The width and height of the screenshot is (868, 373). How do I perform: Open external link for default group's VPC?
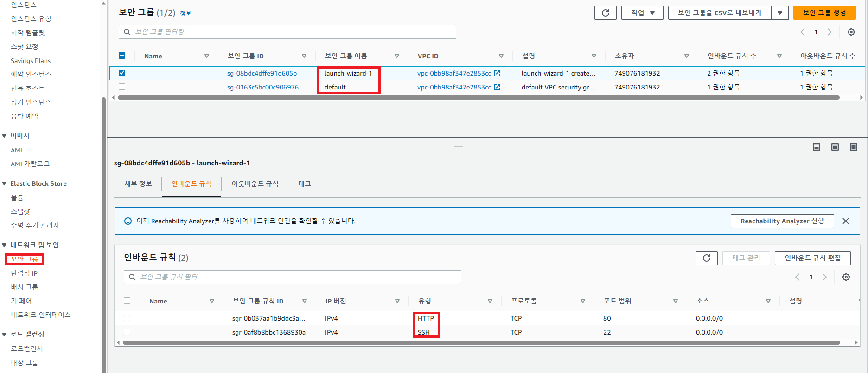pyautogui.click(x=497, y=87)
